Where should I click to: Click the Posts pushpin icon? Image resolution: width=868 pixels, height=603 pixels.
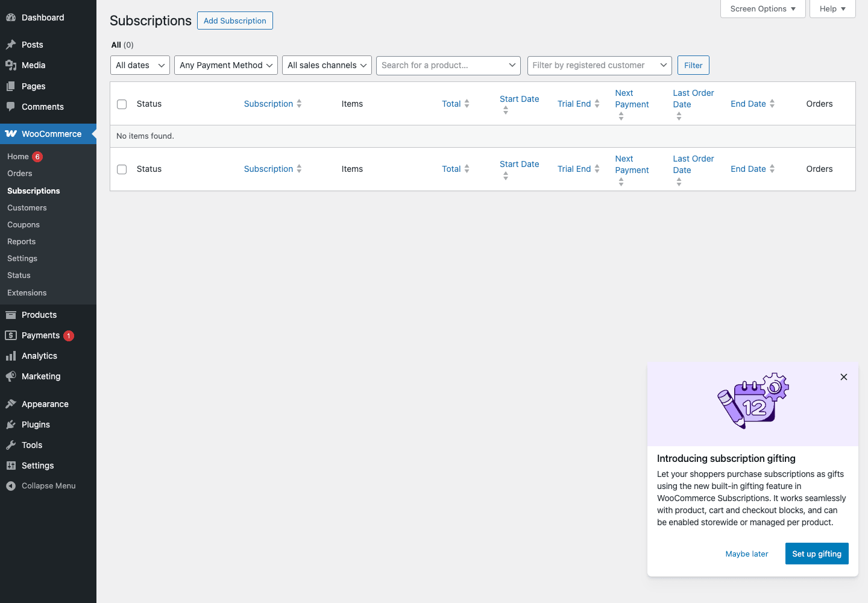pyautogui.click(x=11, y=45)
